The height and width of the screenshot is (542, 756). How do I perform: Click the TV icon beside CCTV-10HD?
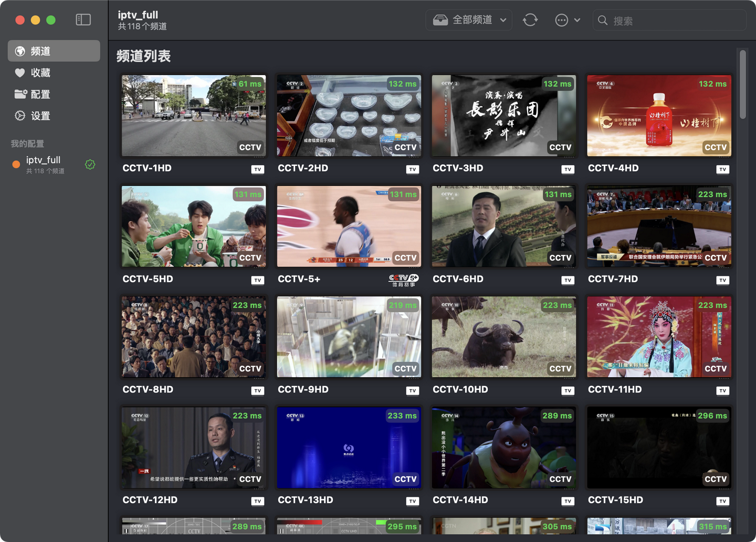point(568,391)
